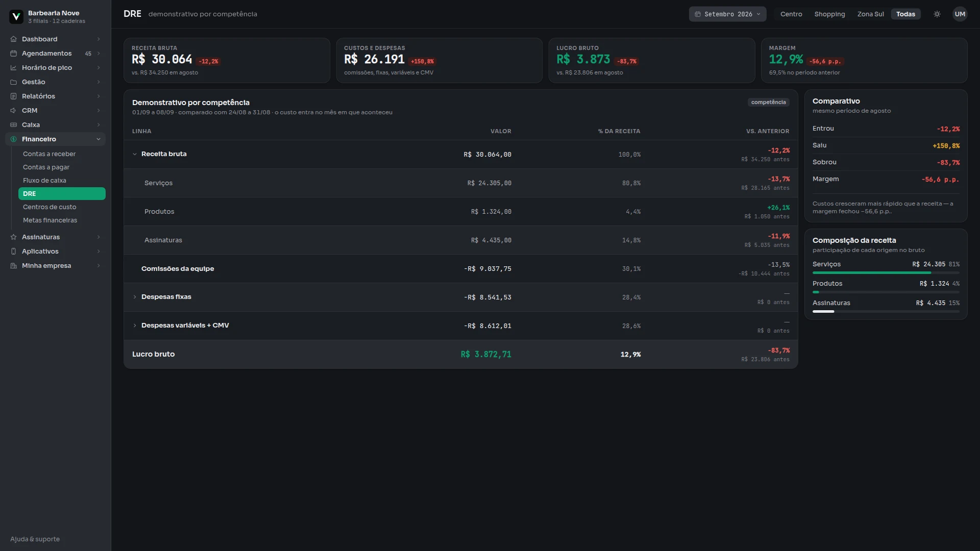Click the Assinaturas star icon

(14, 237)
